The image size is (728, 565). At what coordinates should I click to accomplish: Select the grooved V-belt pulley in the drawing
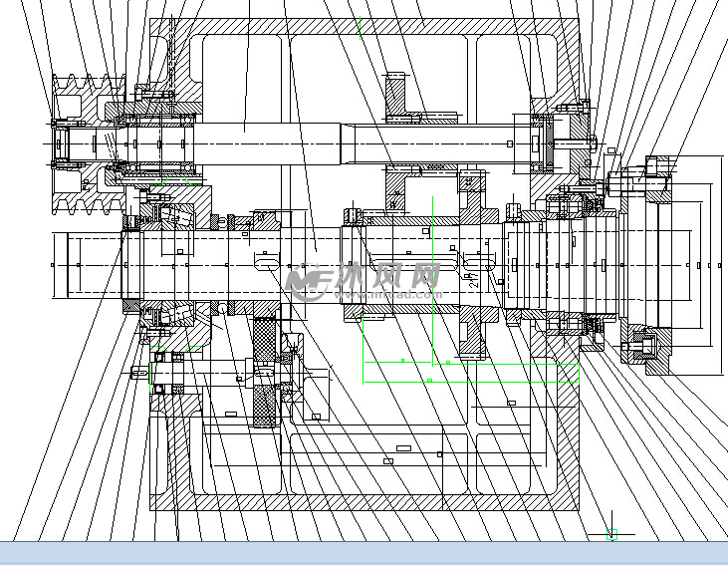pos(89,144)
